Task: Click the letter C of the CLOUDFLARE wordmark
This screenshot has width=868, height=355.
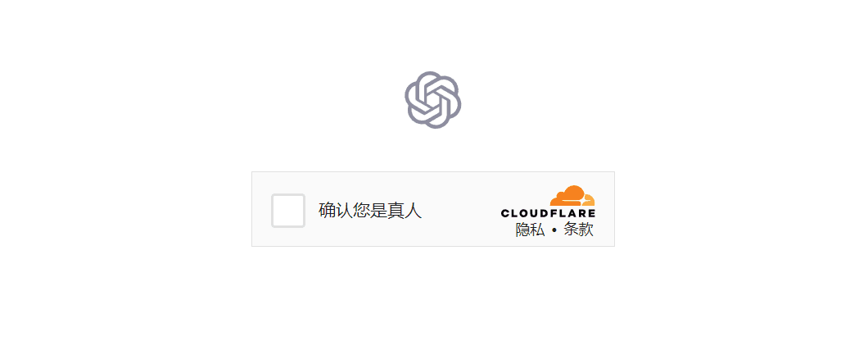Action: pyautogui.click(x=505, y=213)
